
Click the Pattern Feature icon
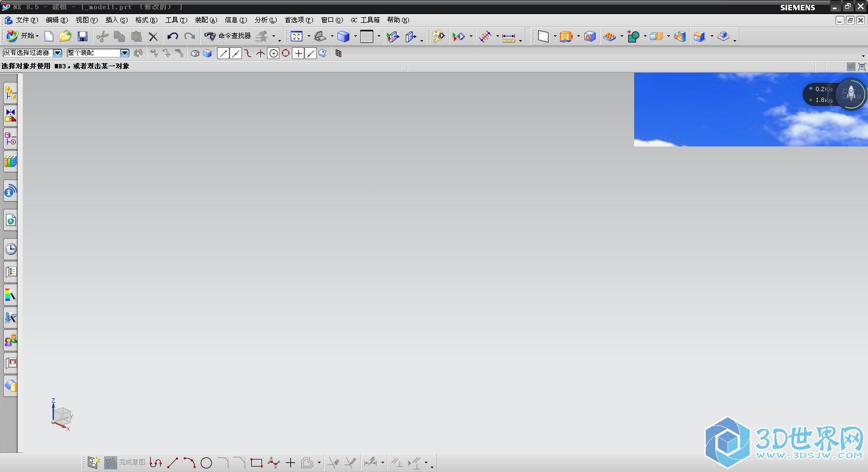pos(610,36)
